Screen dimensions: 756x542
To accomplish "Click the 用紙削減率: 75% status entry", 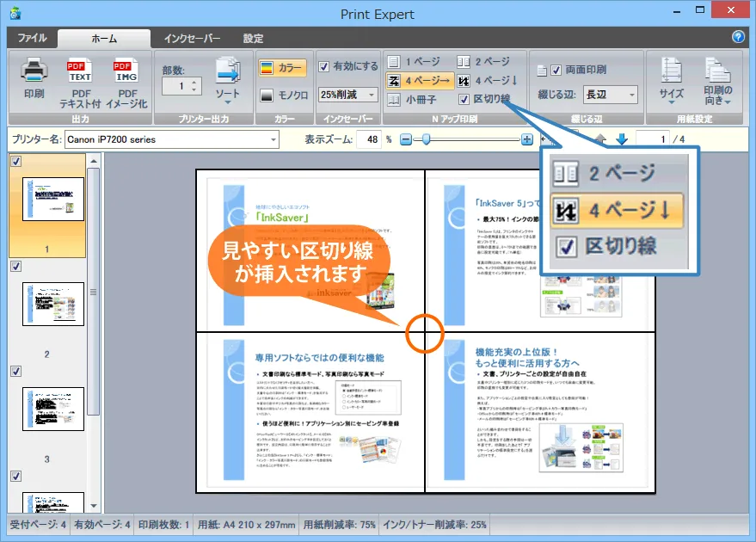I will tap(340, 525).
